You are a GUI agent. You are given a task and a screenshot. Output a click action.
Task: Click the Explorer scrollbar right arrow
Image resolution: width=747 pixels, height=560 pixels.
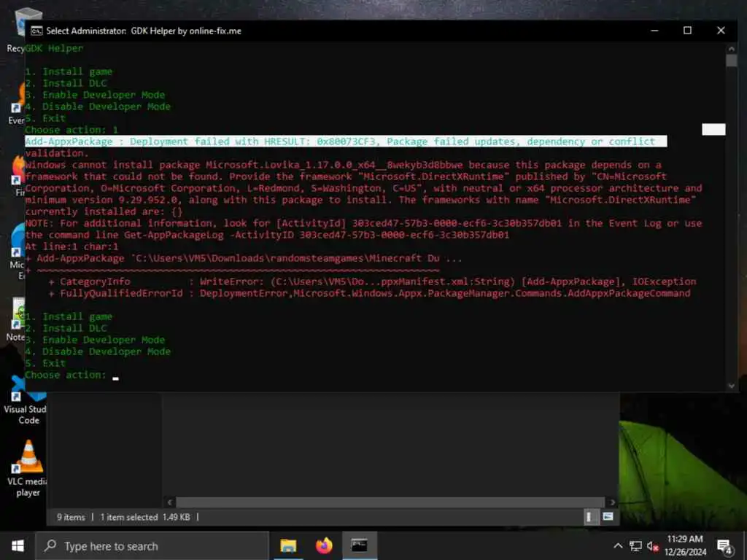click(x=613, y=502)
